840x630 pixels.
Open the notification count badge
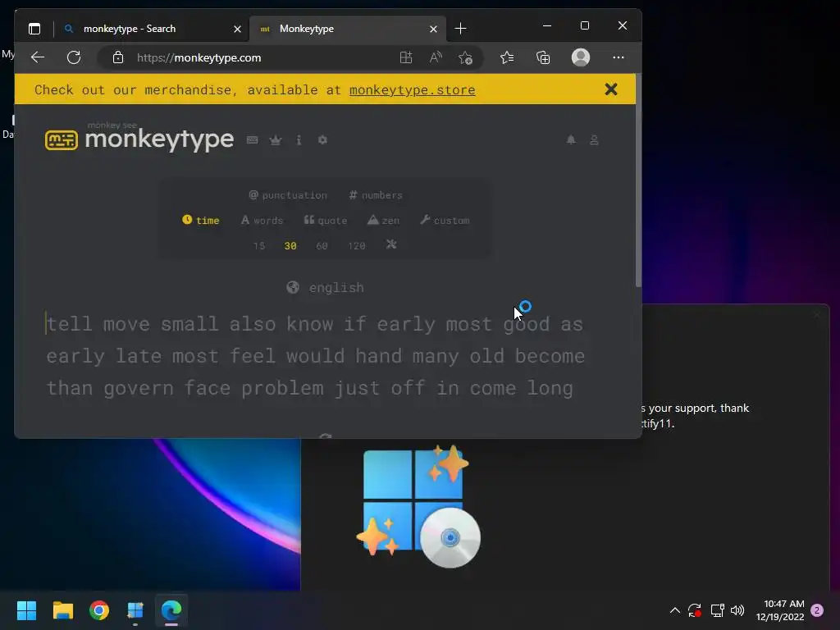pyautogui.click(x=817, y=610)
